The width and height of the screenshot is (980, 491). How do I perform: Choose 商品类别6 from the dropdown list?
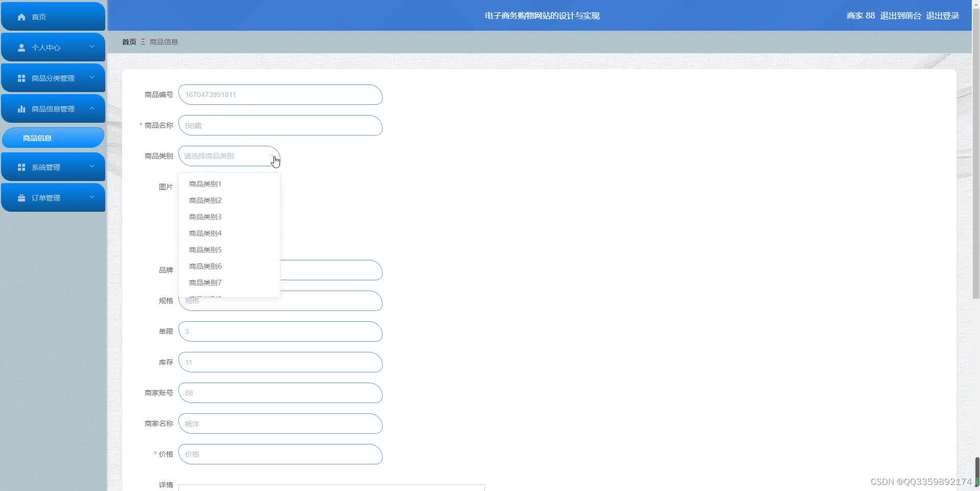(229, 266)
